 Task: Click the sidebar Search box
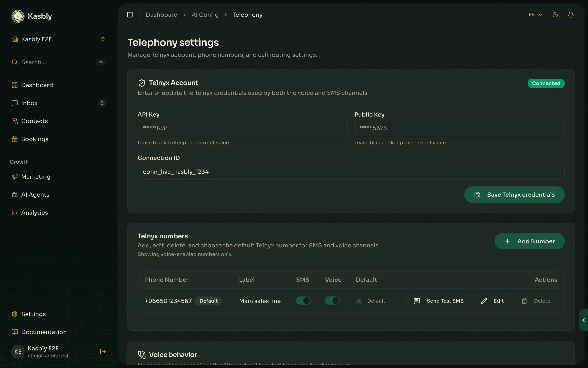click(x=59, y=62)
